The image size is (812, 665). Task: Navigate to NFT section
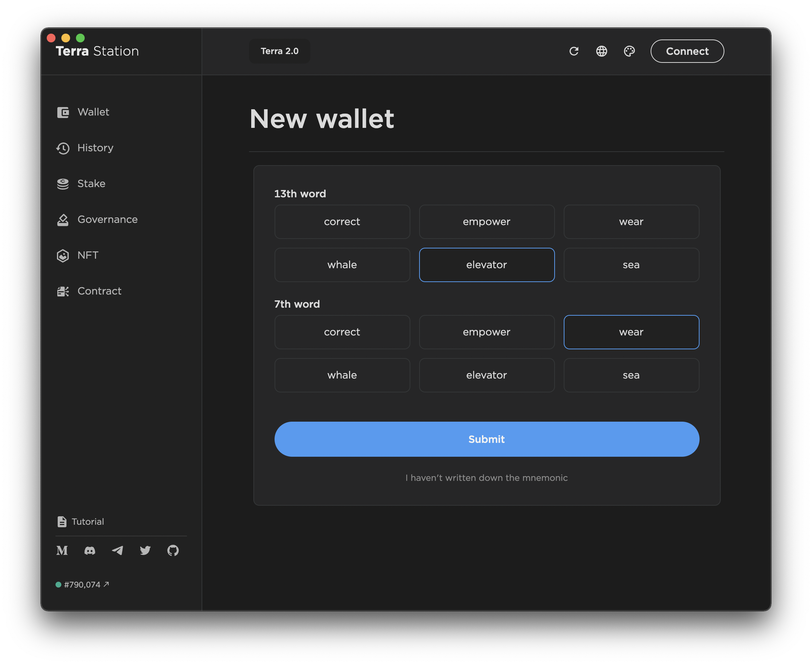(x=88, y=255)
